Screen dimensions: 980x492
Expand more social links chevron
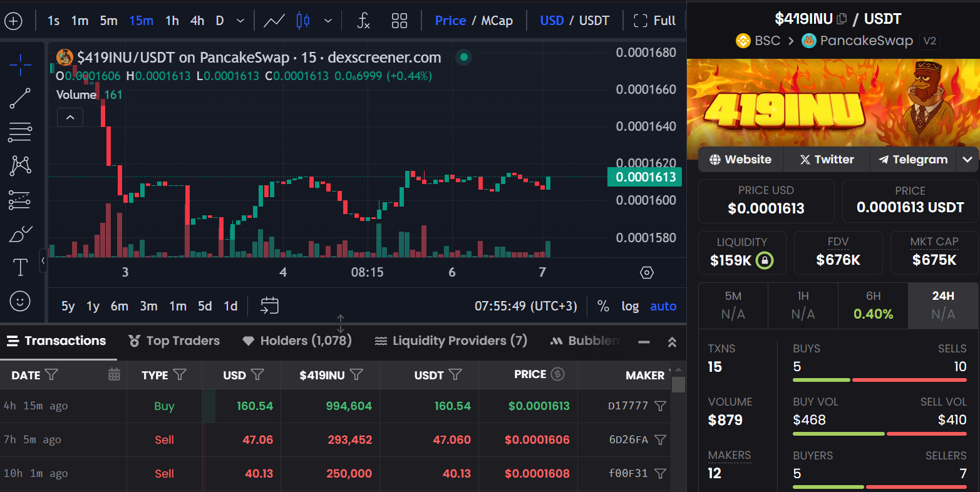tap(967, 160)
